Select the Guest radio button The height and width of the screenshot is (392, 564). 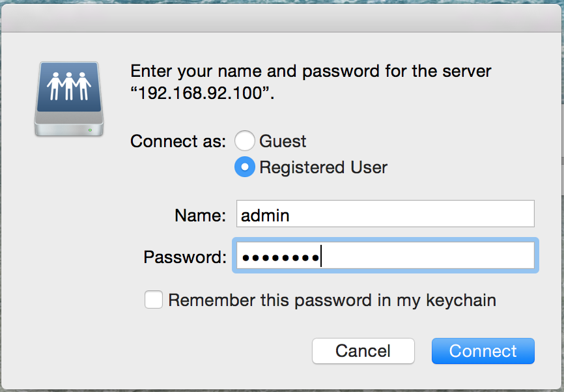245,141
